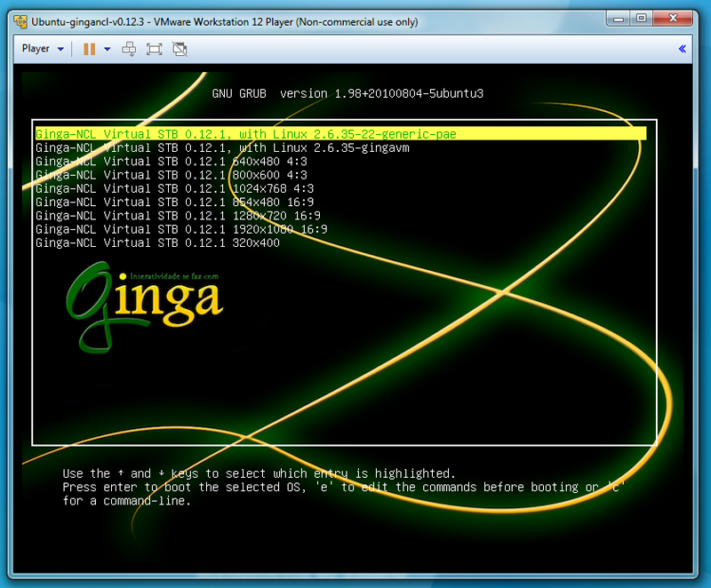Toggle the Unity mode icon
Screen dimensions: 711x588
pyautogui.click(x=180, y=49)
